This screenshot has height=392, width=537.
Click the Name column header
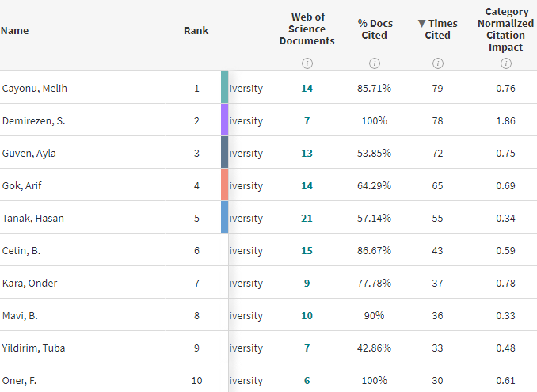pos(14,31)
